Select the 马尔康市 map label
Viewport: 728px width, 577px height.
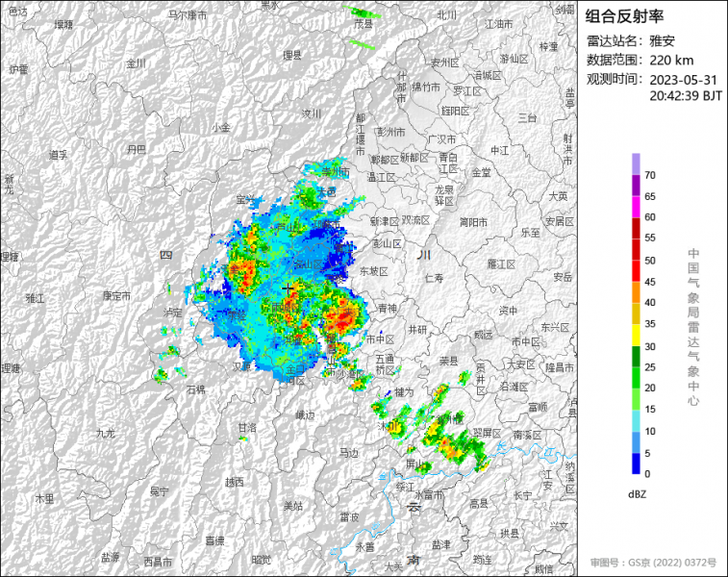(x=187, y=15)
